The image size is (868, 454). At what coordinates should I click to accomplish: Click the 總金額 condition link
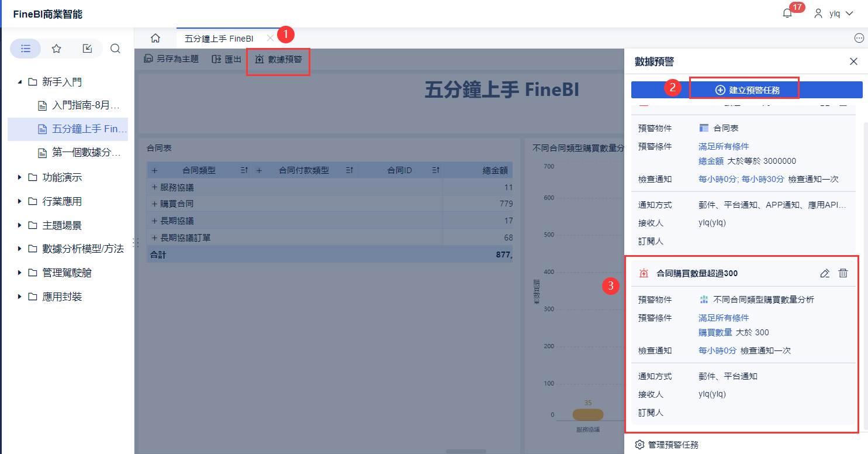coord(711,161)
